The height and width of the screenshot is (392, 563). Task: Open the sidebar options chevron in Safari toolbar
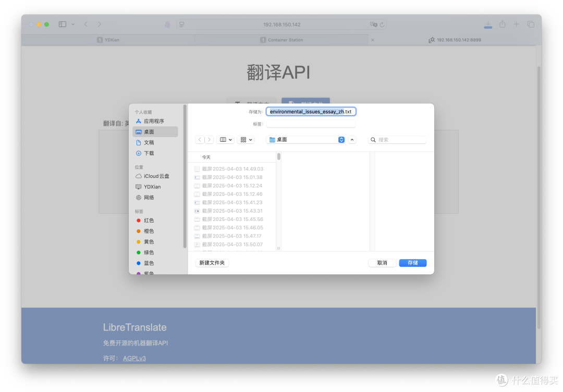tap(73, 24)
